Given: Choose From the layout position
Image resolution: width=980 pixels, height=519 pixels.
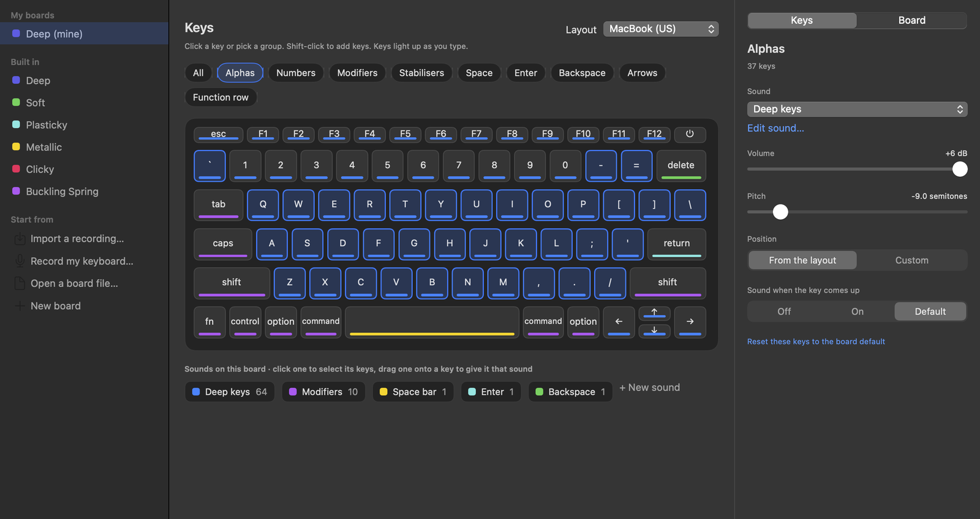Looking at the screenshot, I should coord(802,260).
